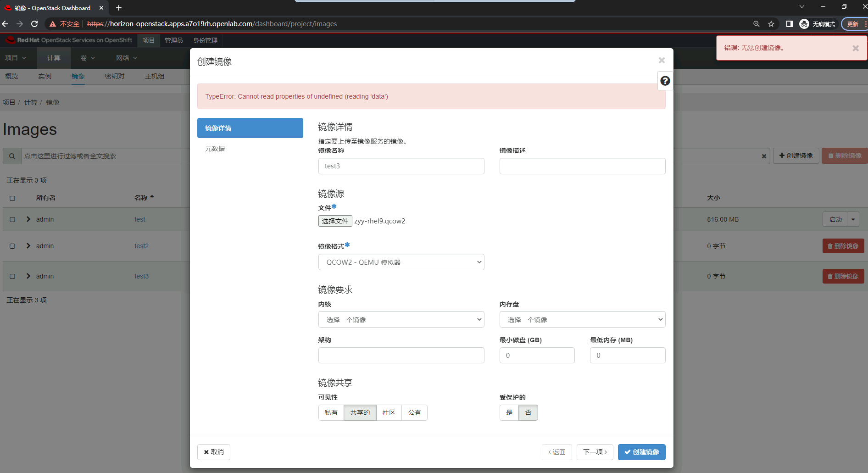Check the checkbox for image test2
This screenshot has width=868, height=473.
point(12,246)
